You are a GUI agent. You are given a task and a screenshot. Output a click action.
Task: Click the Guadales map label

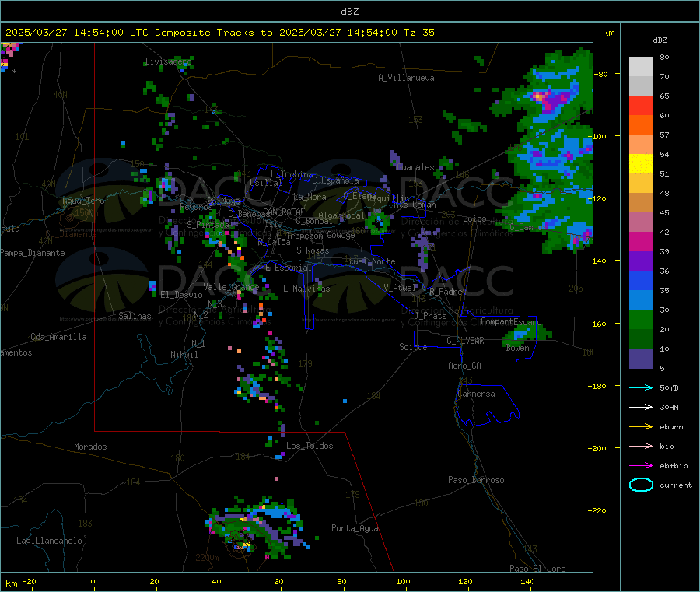click(415, 167)
